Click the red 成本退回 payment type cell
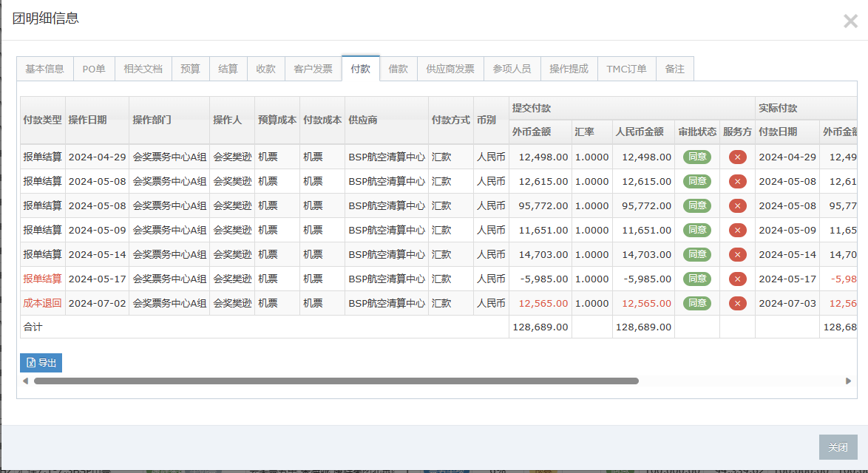The width and height of the screenshot is (868, 473). [x=42, y=303]
